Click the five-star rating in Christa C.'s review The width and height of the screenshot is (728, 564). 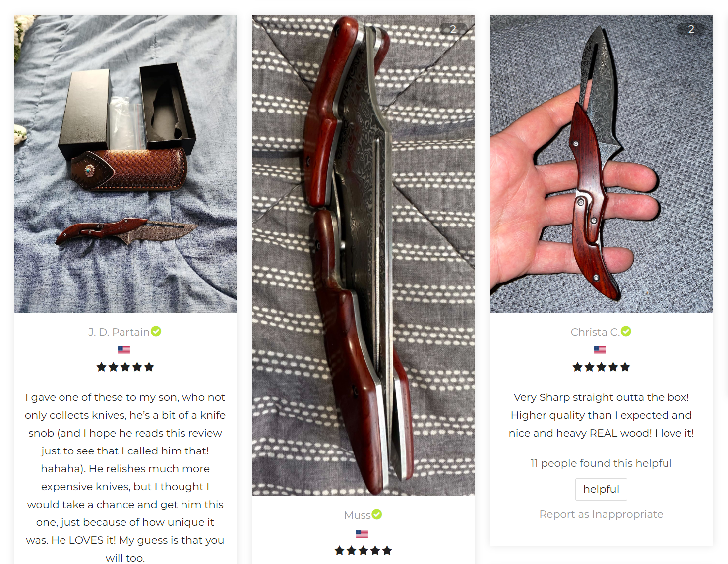pyautogui.click(x=601, y=367)
